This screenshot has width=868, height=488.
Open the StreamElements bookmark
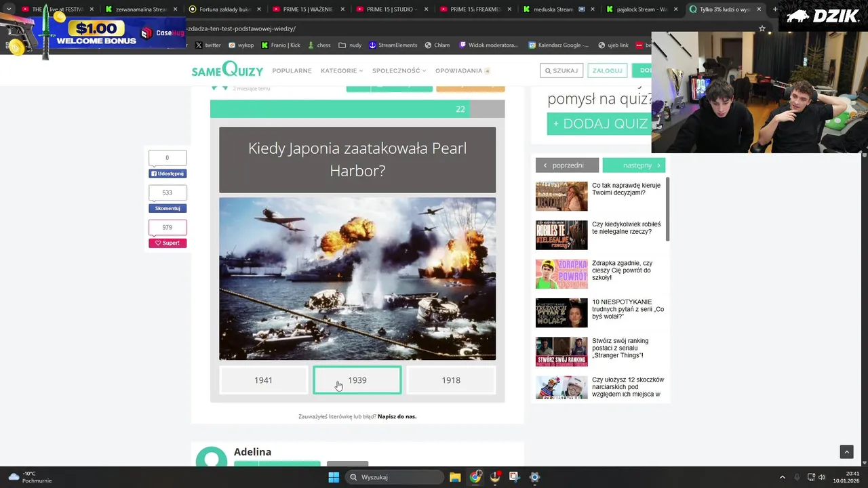point(393,45)
